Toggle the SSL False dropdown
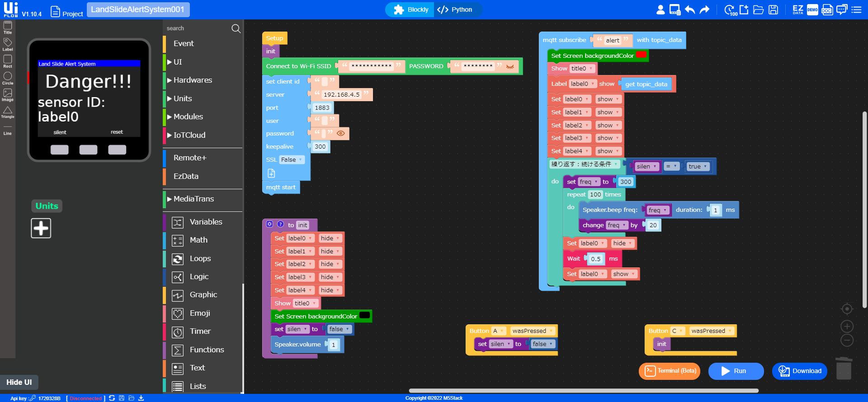This screenshot has width=868, height=402. click(x=292, y=160)
